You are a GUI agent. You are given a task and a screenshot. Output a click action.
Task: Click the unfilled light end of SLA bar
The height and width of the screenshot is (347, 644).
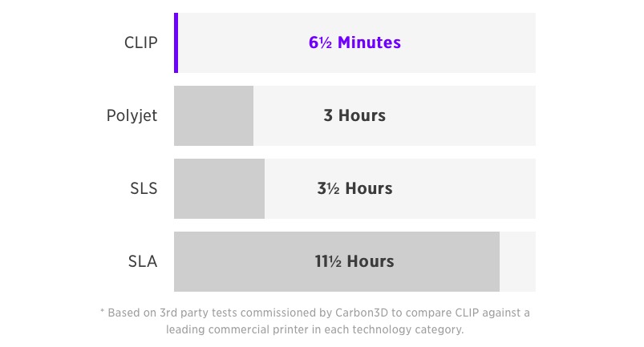517,262
